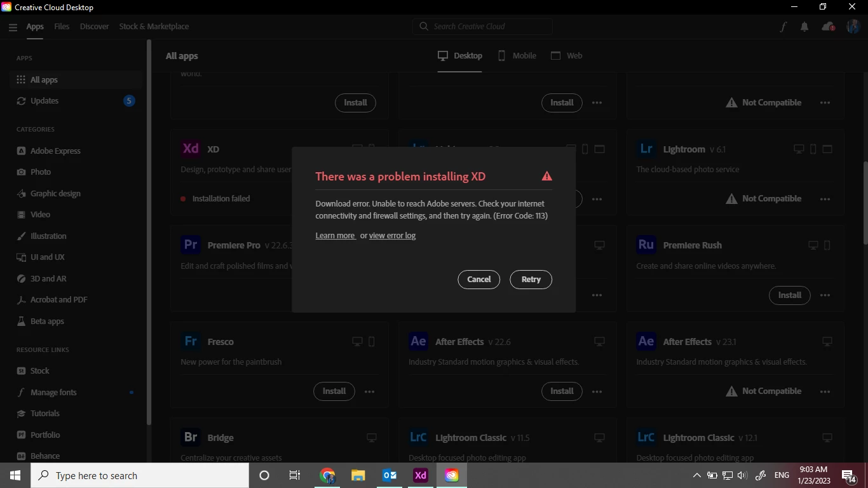
Task: Click the Lightroom v 6.1 logo
Action: [x=646, y=149]
